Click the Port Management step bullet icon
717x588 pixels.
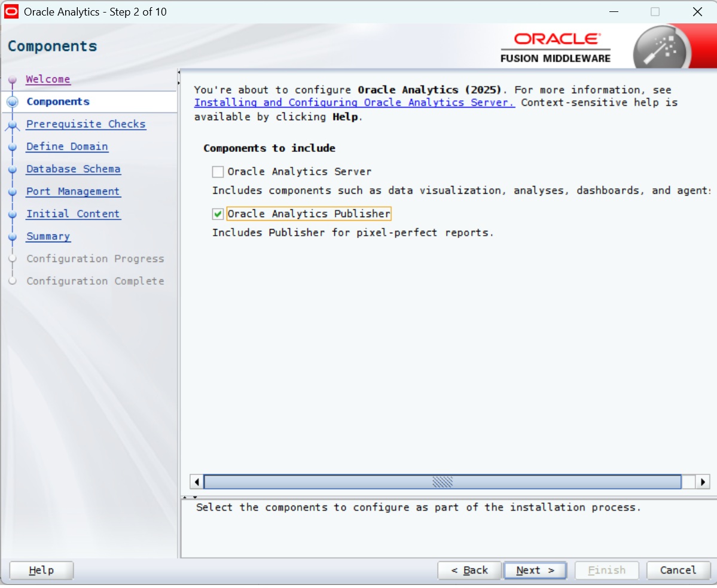tap(13, 192)
